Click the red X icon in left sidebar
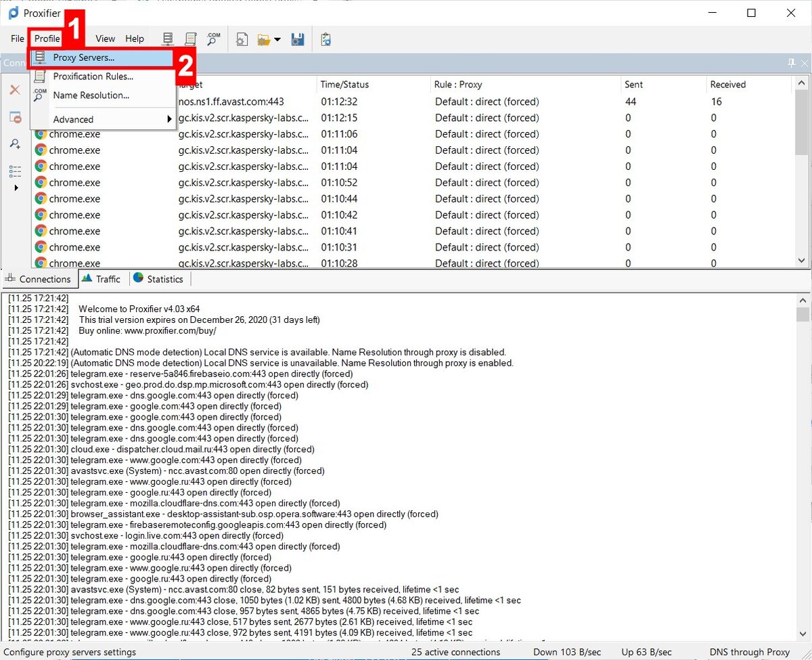The width and height of the screenshot is (812, 660). 14,89
